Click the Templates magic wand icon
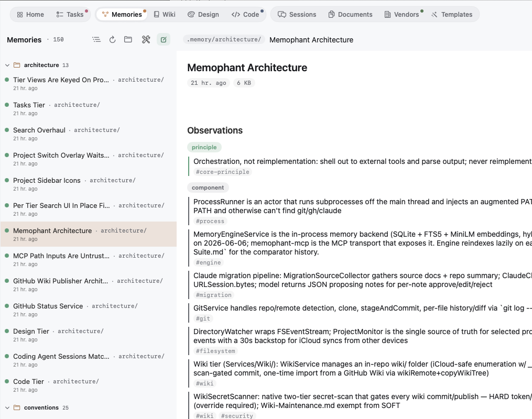Screen dimensions: 532x419 pyautogui.click(x=435, y=15)
